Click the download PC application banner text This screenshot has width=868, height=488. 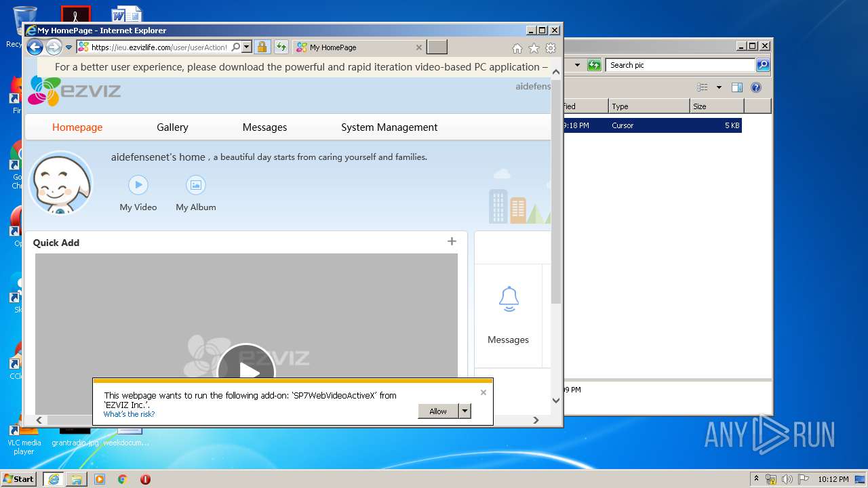301,67
